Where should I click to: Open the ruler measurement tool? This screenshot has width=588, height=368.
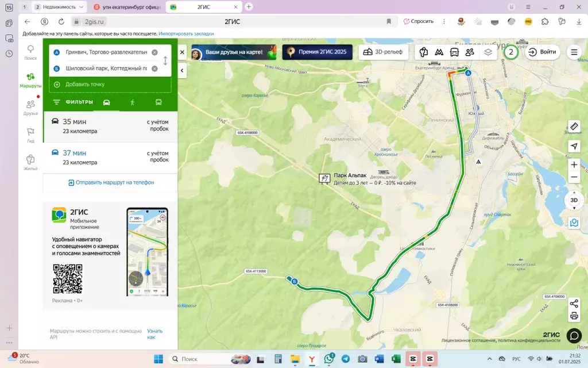click(x=574, y=126)
